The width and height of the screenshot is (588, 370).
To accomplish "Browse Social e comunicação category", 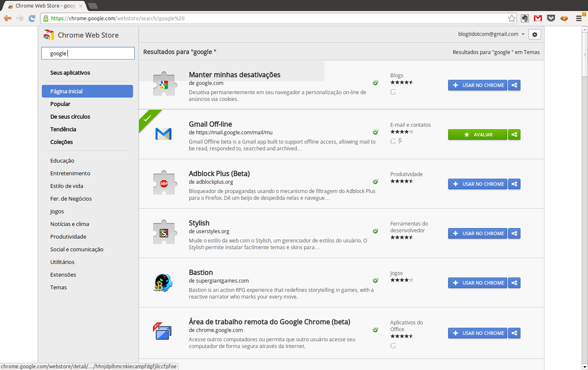I will [77, 249].
